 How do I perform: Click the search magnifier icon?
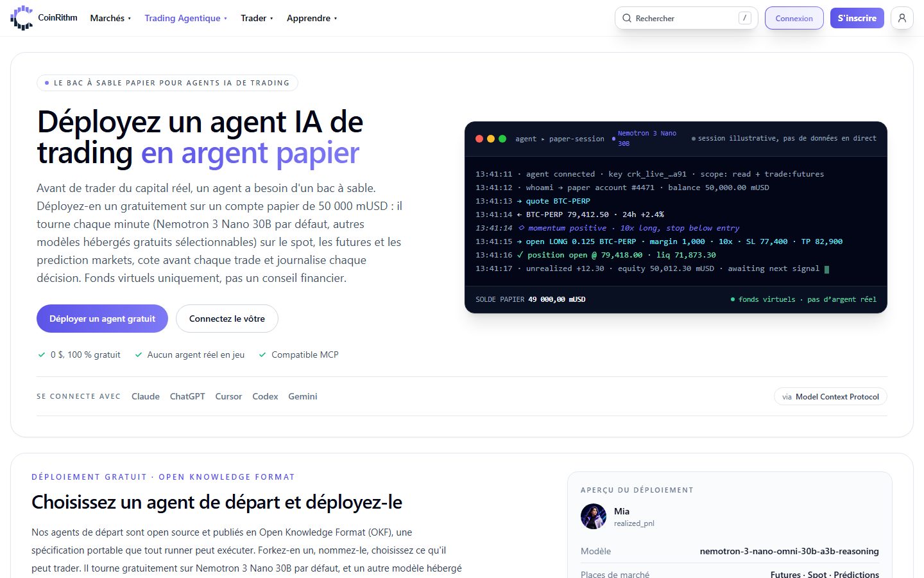(627, 18)
